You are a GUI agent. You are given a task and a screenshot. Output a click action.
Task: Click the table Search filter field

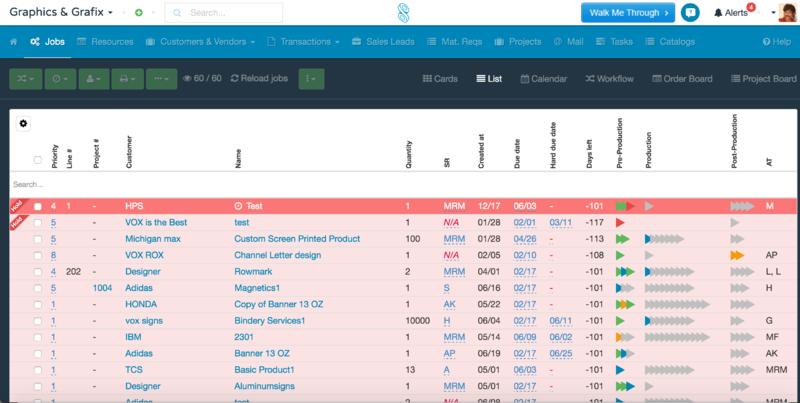[x=403, y=184]
